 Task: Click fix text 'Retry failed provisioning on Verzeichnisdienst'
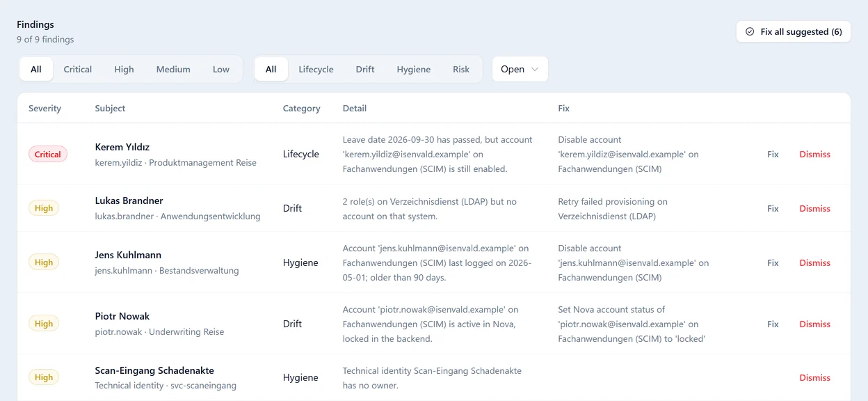click(613, 209)
